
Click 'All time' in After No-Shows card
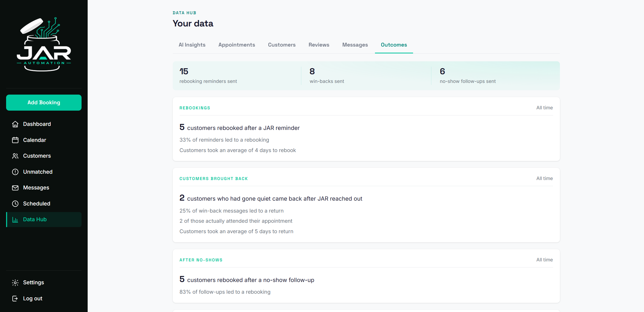click(x=544, y=260)
